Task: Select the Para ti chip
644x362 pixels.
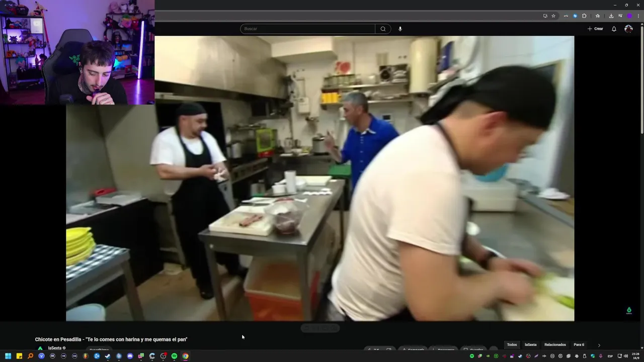Action: (579, 345)
